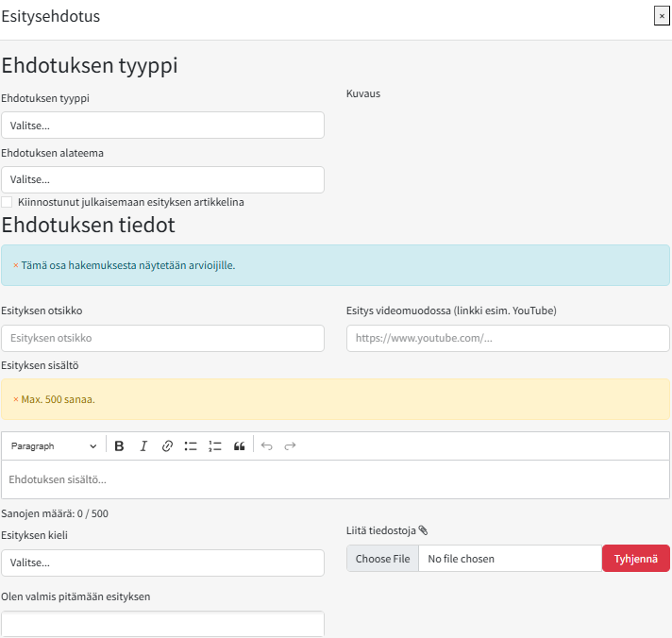Screen dimensions: 672x638
Task: Toggle numbered list in editor toolbar
Action: pos(214,446)
